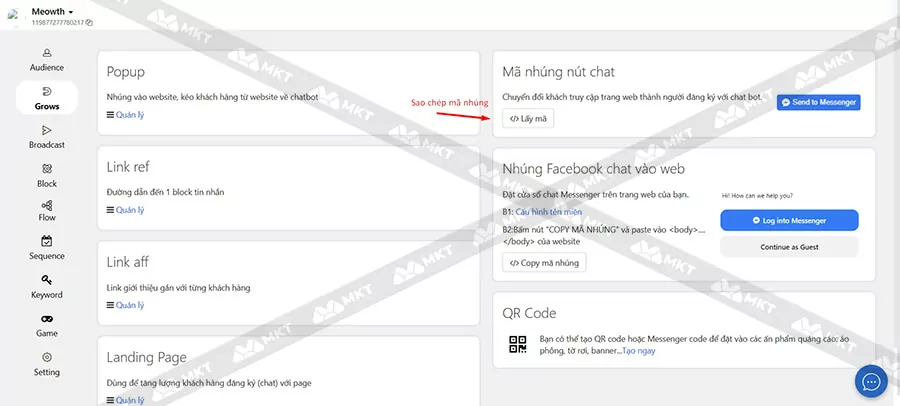This screenshot has height=406, width=900.
Task: Click the Meowth page avatar
Action: [x=14, y=16]
